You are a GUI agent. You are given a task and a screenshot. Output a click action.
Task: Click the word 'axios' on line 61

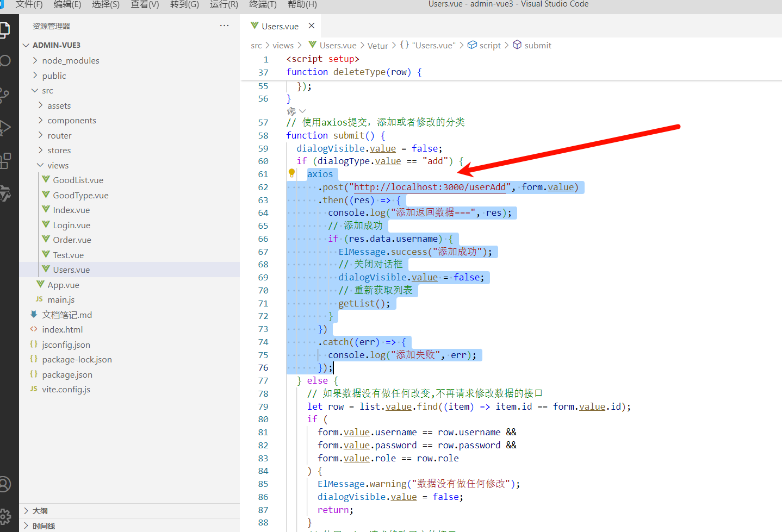pos(320,174)
